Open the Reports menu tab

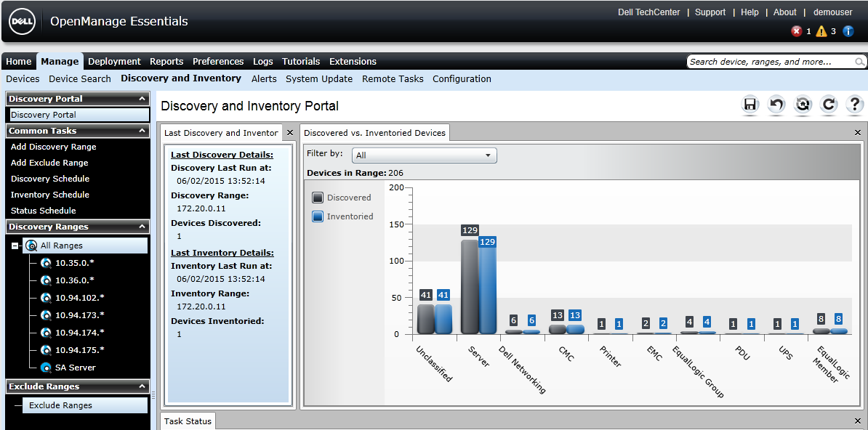[166, 62]
